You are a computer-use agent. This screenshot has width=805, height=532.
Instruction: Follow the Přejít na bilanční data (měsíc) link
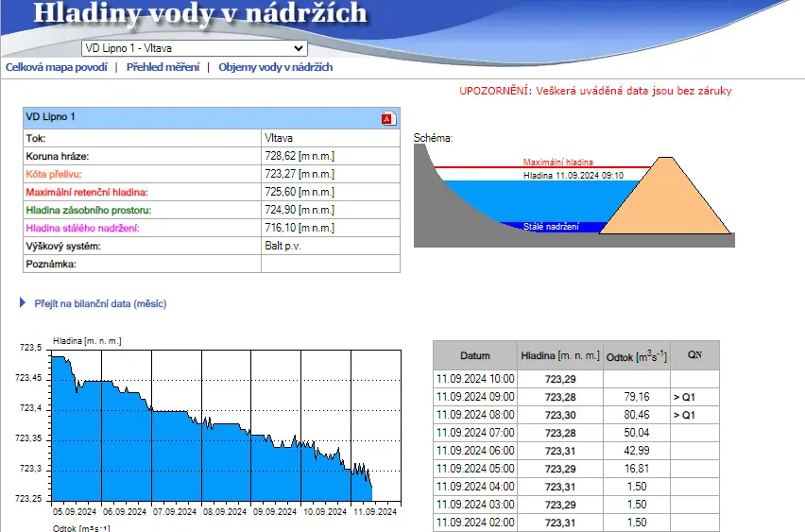[100, 303]
